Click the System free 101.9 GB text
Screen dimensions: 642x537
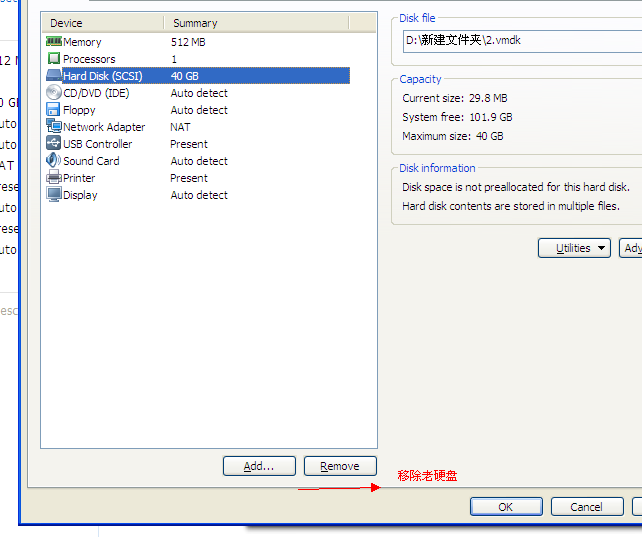click(457, 117)
